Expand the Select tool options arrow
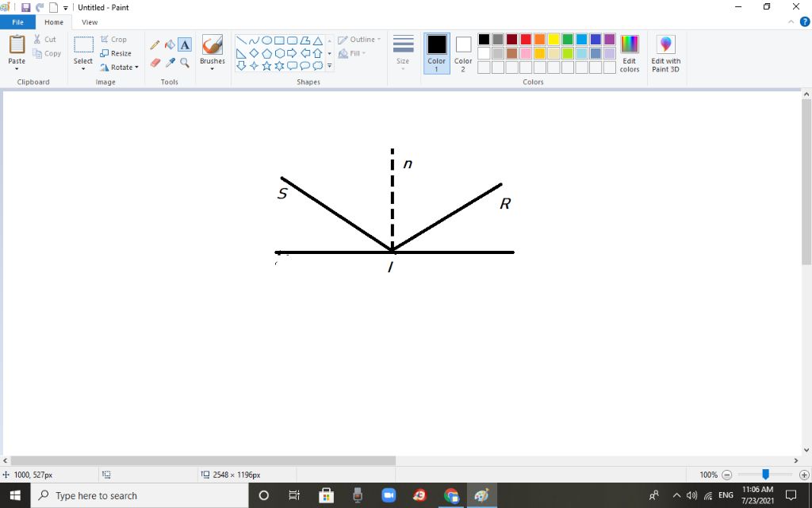 pos(83,69)
